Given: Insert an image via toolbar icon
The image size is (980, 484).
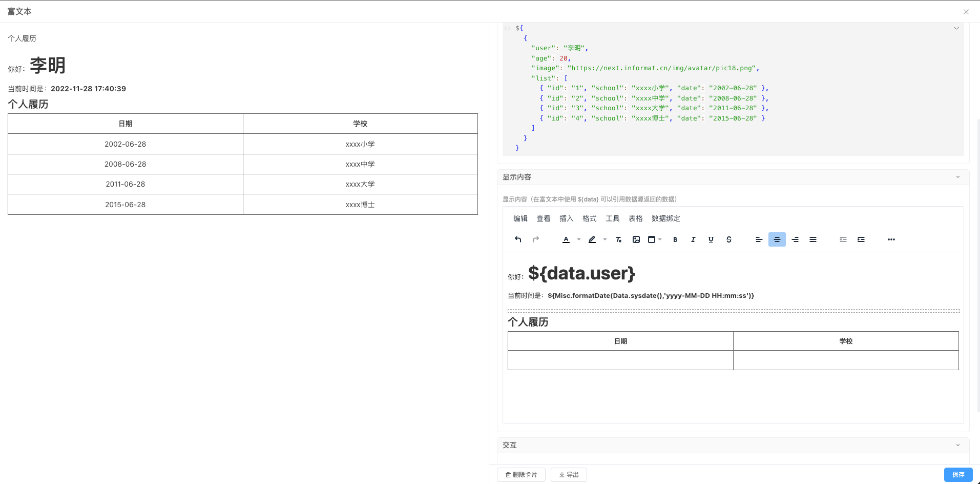Looking at the screenshot, I should click(636, 239).
